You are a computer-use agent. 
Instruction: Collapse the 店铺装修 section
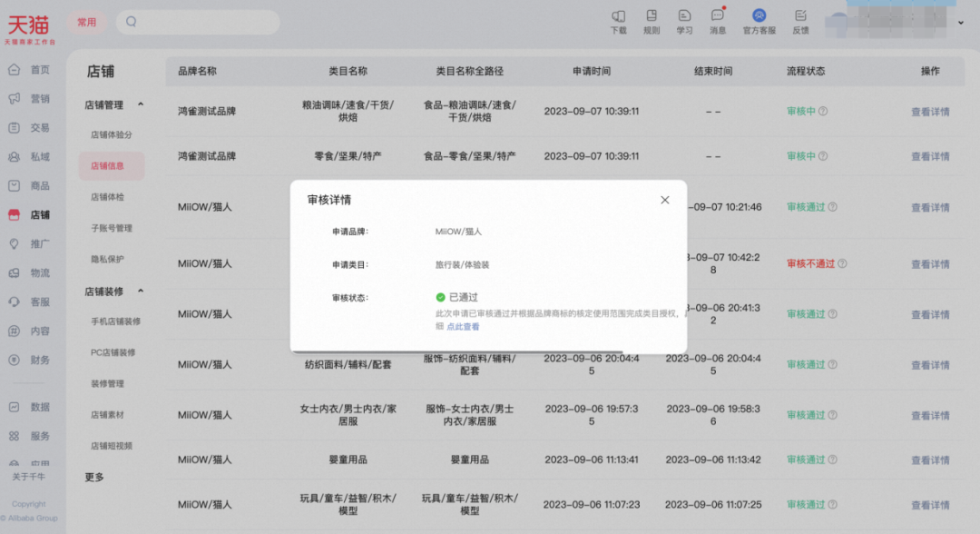[141, 292]
